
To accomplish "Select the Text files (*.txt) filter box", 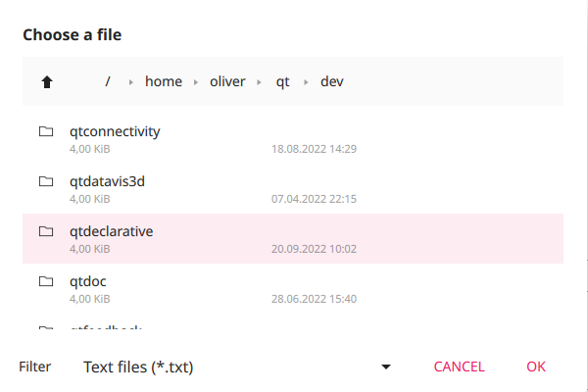I will pyautogui.click(x=138, y=367).
